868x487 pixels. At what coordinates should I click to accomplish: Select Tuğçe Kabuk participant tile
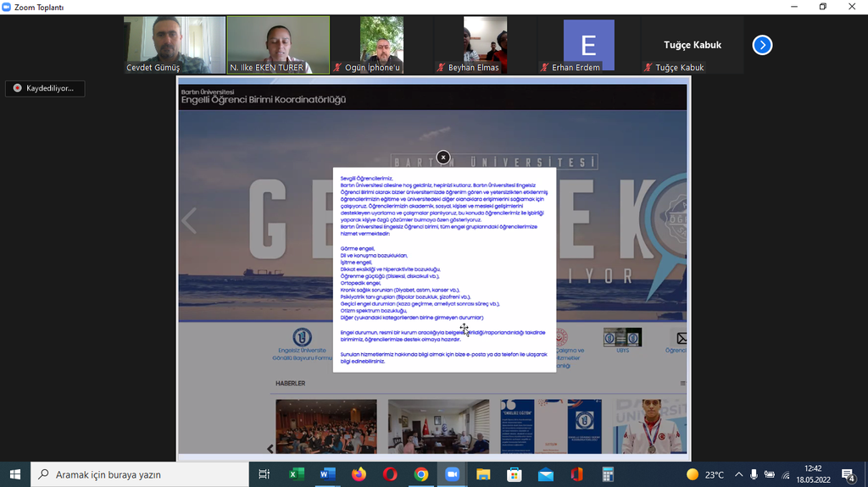692,45
